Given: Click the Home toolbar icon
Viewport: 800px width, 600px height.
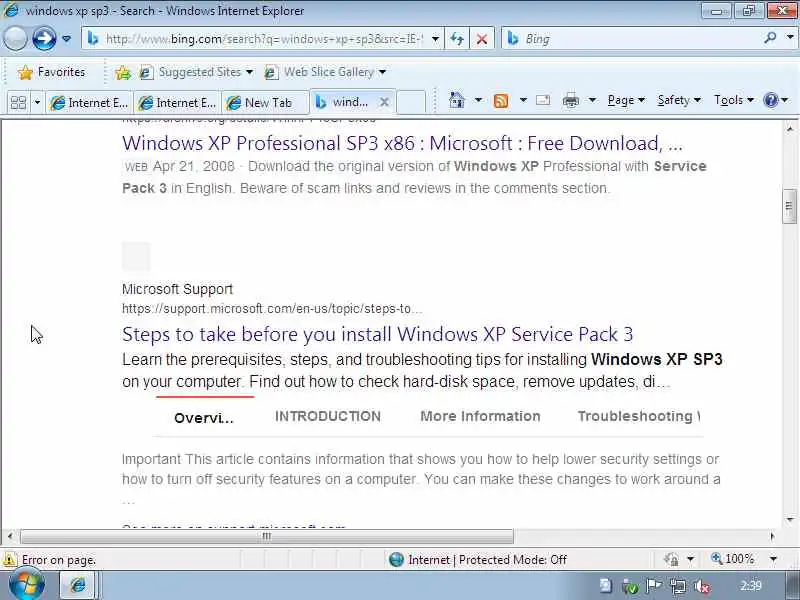Looking at the screenshot, I should (x=457, y=100).
